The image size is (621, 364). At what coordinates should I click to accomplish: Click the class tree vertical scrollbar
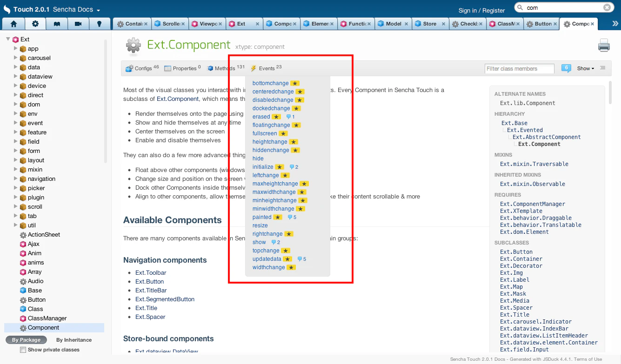pyautogui.click(x=105, y=100)
